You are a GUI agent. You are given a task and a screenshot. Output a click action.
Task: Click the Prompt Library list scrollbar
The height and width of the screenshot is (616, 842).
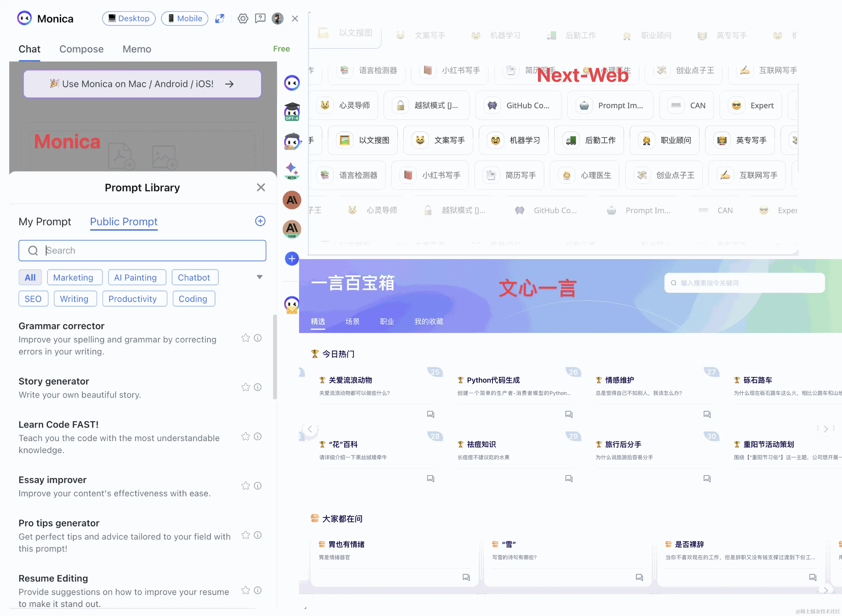(x=275, y=357)
